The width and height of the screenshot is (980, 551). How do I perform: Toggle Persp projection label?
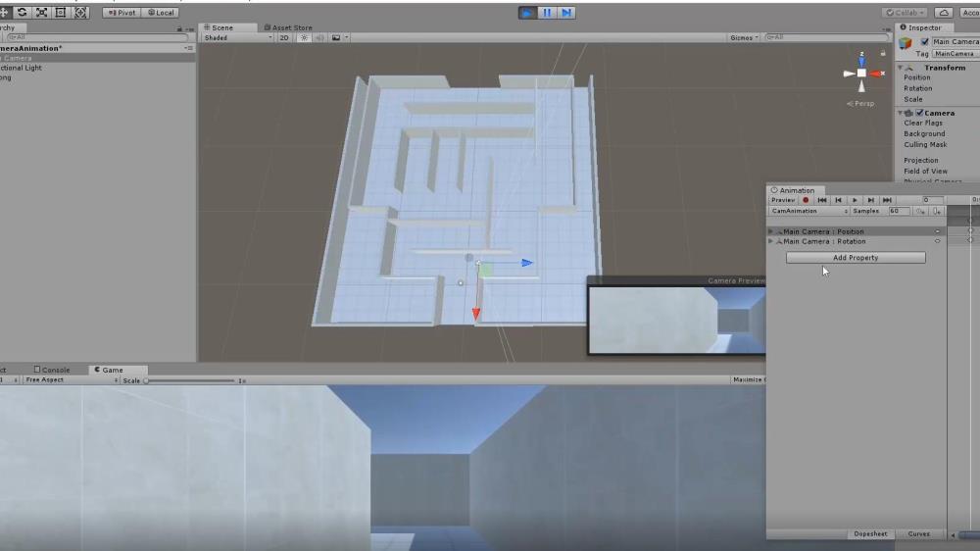pyautogui.click(x=861, y=104)
